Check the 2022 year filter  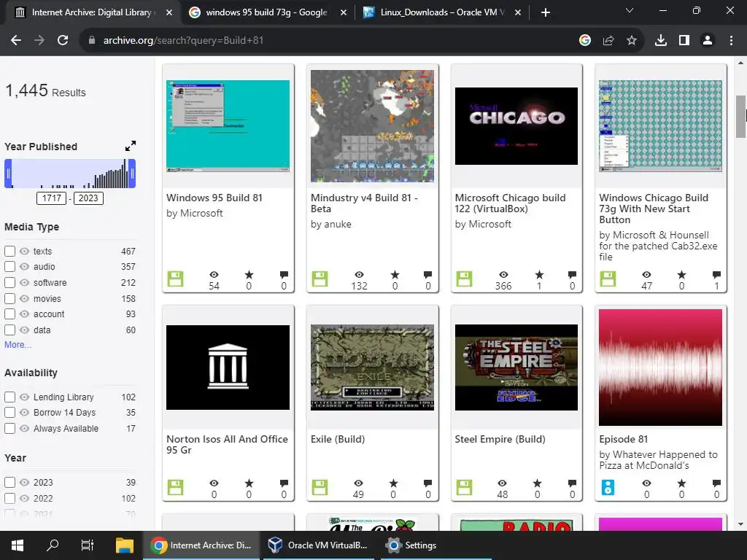tap(9, 498)
